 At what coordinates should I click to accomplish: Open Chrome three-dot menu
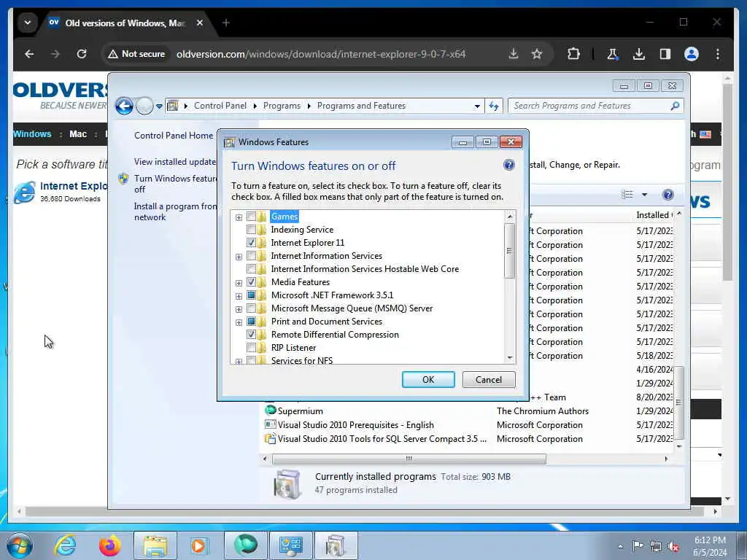pyautogui.click(x=718, y=54)
